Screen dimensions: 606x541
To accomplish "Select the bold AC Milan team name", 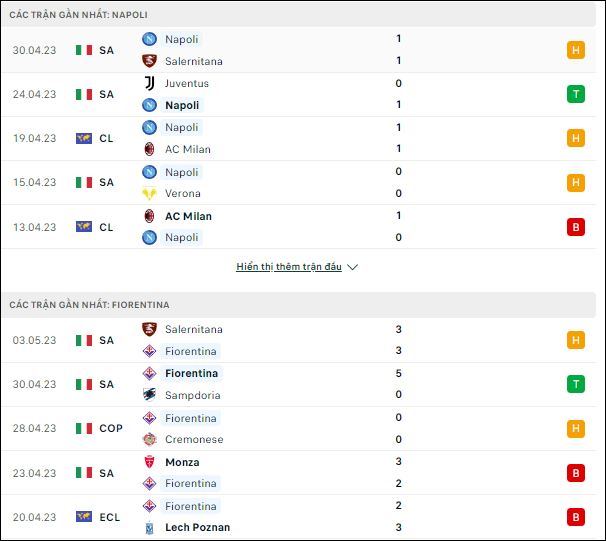I will pos(188,216).
